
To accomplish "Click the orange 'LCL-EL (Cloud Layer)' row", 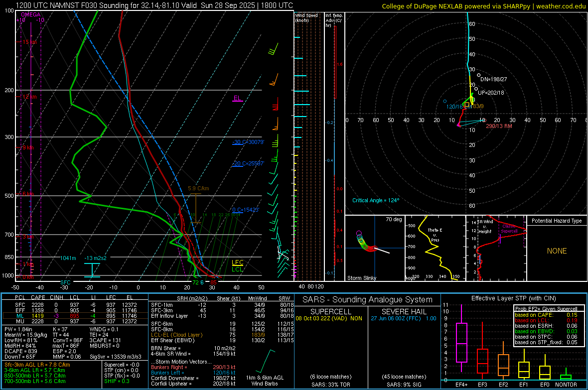I will click(222, 335).
